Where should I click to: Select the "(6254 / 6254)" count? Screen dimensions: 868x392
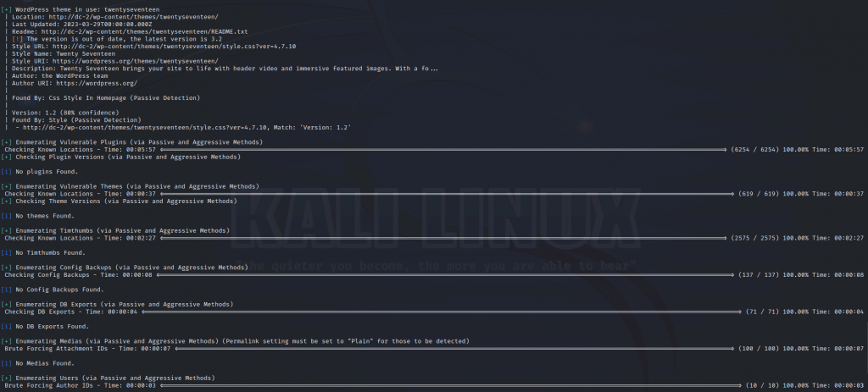point(754,150)
